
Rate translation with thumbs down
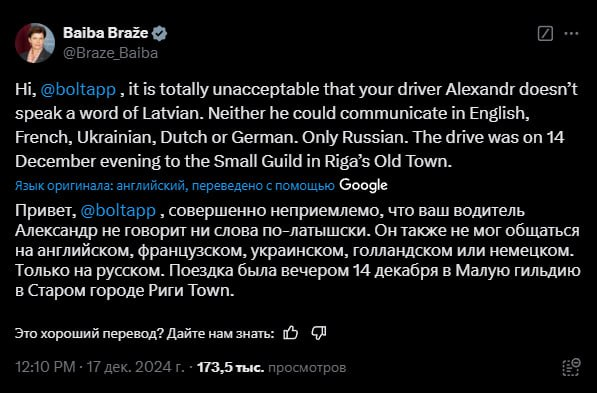tap(319, 333)
